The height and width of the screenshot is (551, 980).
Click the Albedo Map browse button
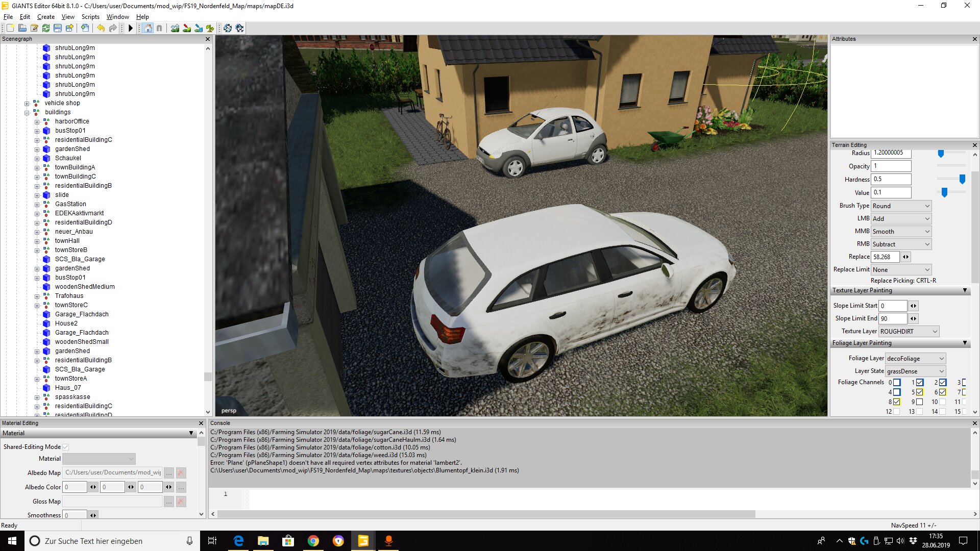(169, 473)
